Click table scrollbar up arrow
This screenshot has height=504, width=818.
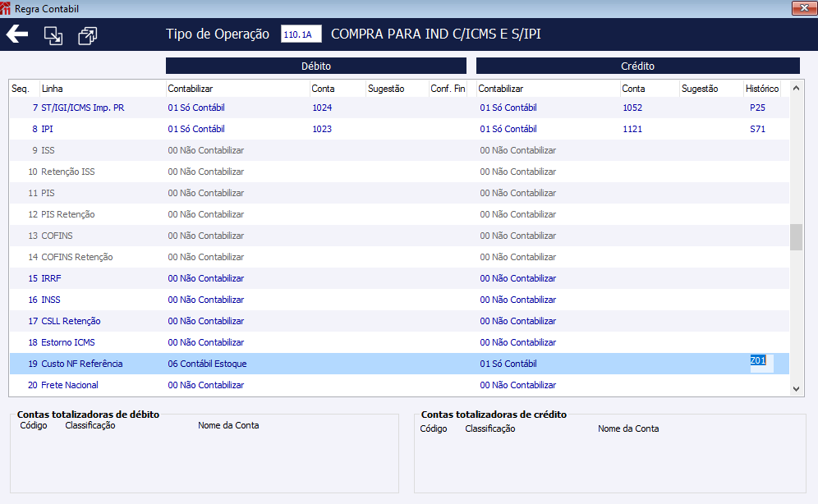tap(796, 88)
